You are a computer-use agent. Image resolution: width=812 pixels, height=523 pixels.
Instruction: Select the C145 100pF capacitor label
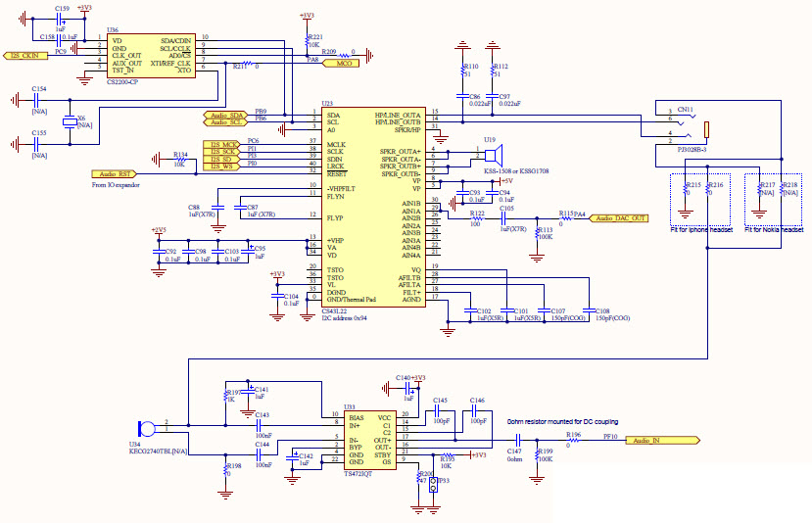pos(441,410)
